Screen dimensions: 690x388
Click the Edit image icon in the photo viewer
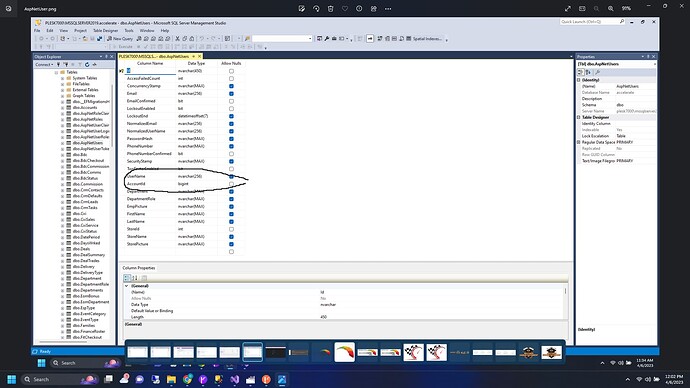[x=301, y=8]
